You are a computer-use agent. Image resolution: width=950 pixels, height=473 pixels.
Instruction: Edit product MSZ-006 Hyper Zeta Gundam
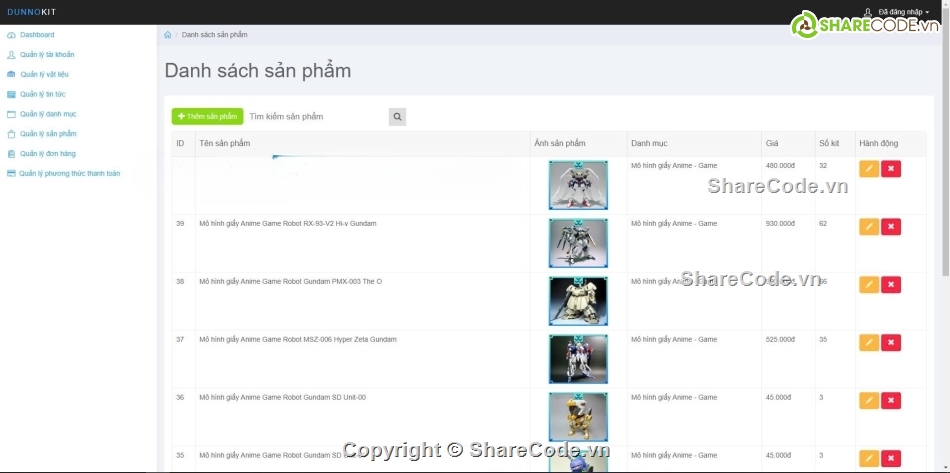869,343
